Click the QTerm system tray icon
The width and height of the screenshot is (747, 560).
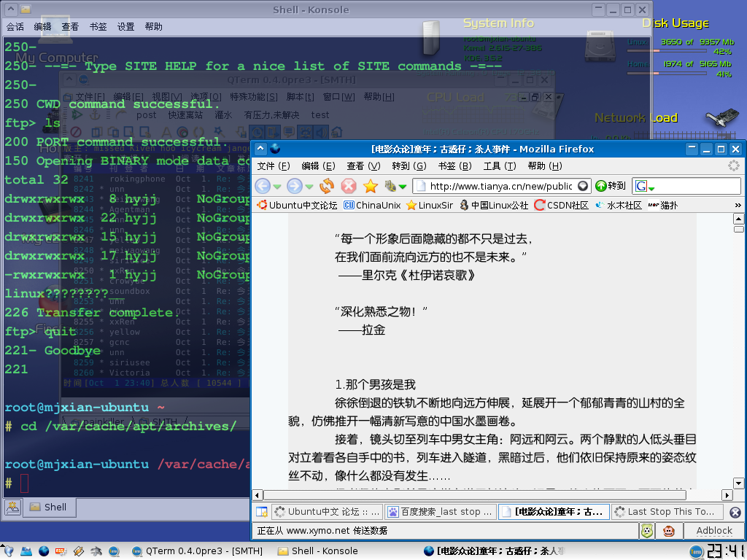point(697,551)
